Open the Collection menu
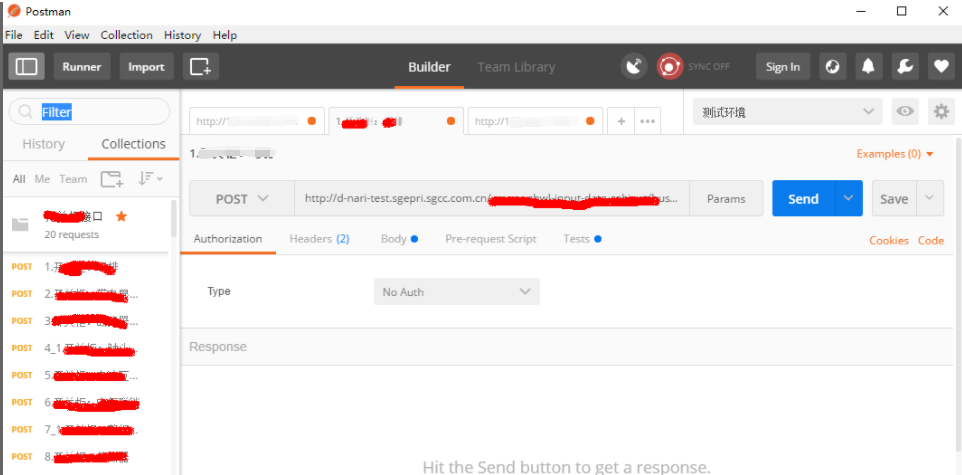Viewport: 962px width, 475px height. (x=126, y=35)
